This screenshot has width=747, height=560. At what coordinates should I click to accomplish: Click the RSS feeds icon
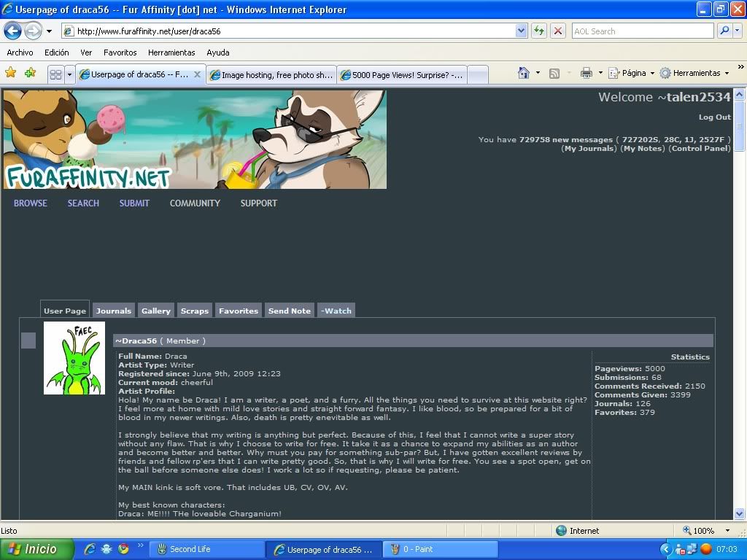554,73
